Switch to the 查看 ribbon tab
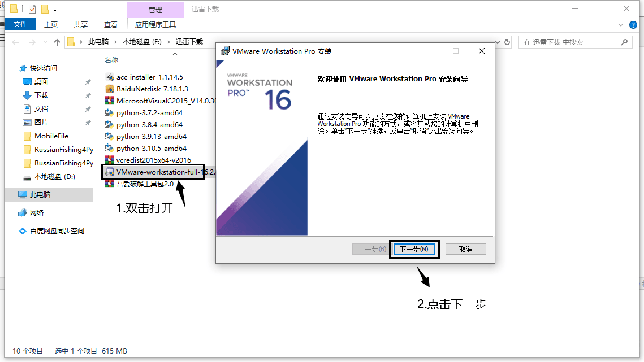 coord(110,25)
